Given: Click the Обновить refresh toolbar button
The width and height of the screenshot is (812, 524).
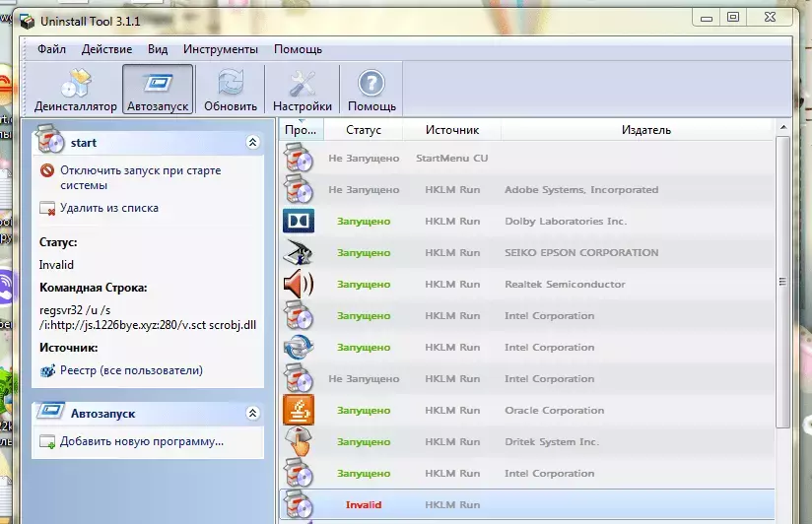Looking at the screenshot, I should click(231, 89).
